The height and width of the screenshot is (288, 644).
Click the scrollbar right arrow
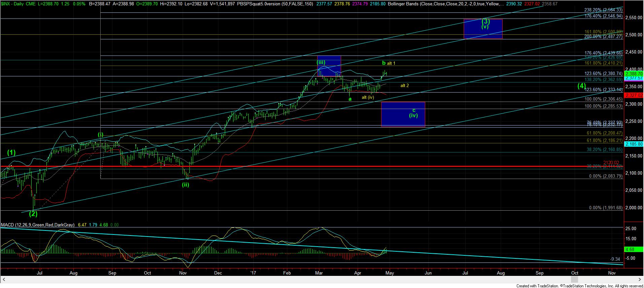point(640,280)
